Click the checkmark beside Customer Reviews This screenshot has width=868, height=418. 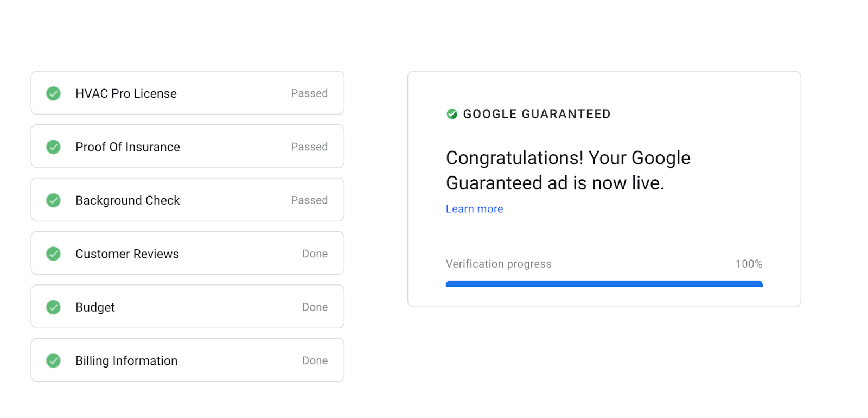pyautogui.click(x=53, y=253)
